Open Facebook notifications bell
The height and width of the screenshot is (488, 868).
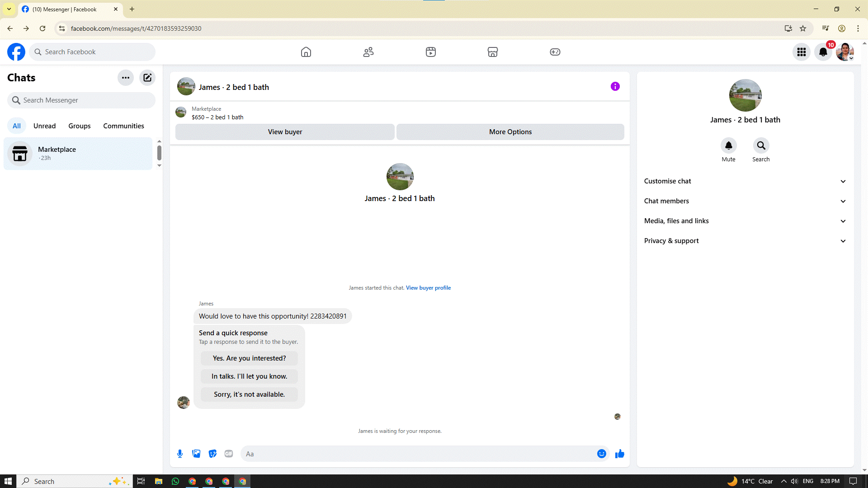click(823, 52)
